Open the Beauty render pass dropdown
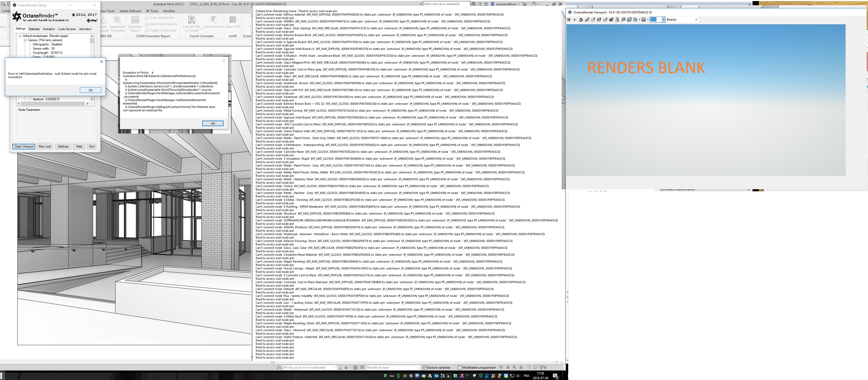This screenshot has height=380, width=868. [696, 20]
